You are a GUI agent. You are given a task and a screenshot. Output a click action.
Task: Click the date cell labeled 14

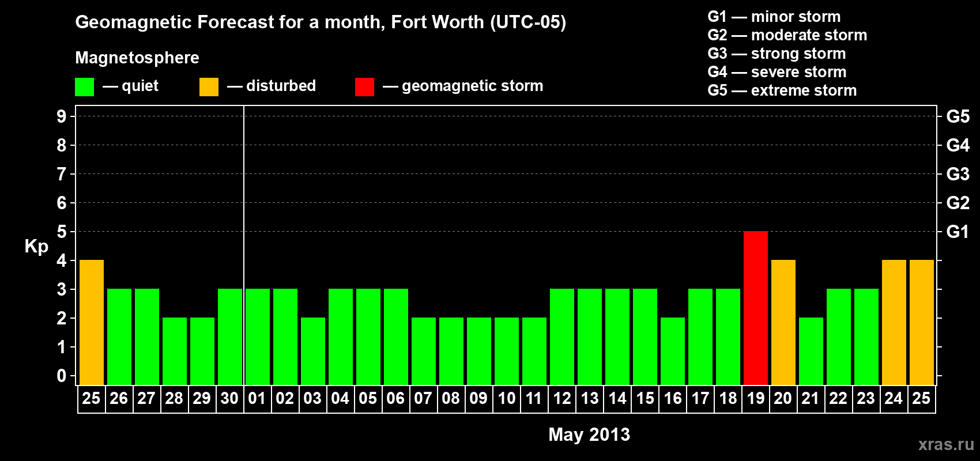[617, 399]
